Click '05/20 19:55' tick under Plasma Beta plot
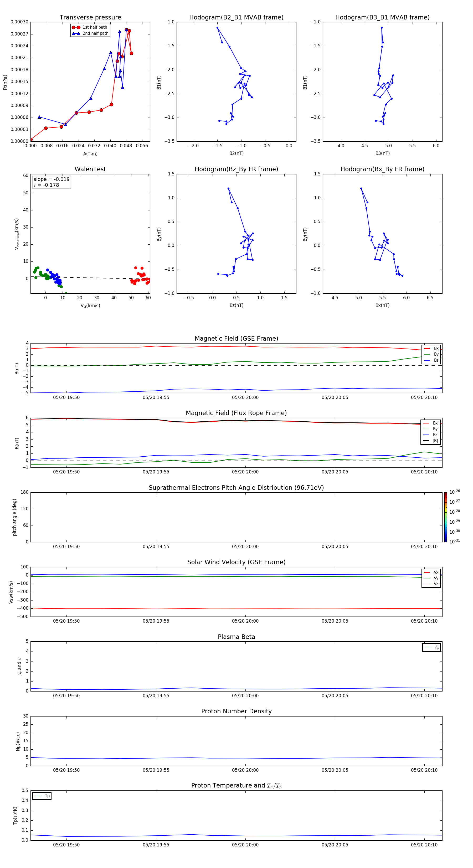 click(x=156, y=696)
